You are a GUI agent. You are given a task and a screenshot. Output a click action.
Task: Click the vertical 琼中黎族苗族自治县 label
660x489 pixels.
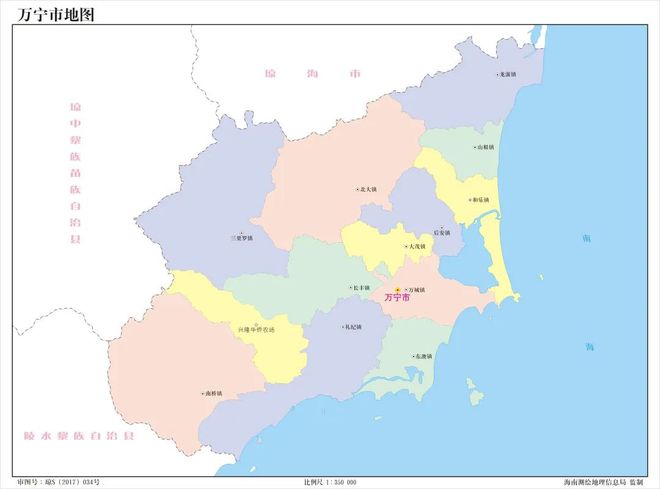(x=74, y=172)
